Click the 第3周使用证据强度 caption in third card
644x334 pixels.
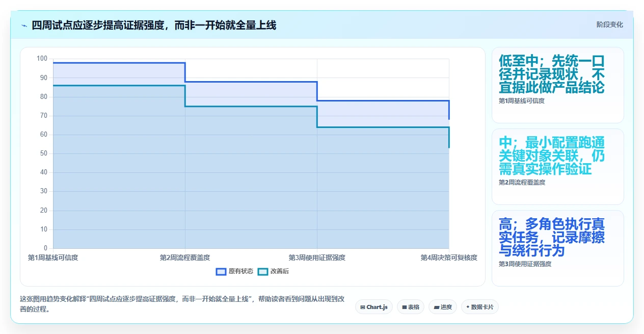point(525,264)
